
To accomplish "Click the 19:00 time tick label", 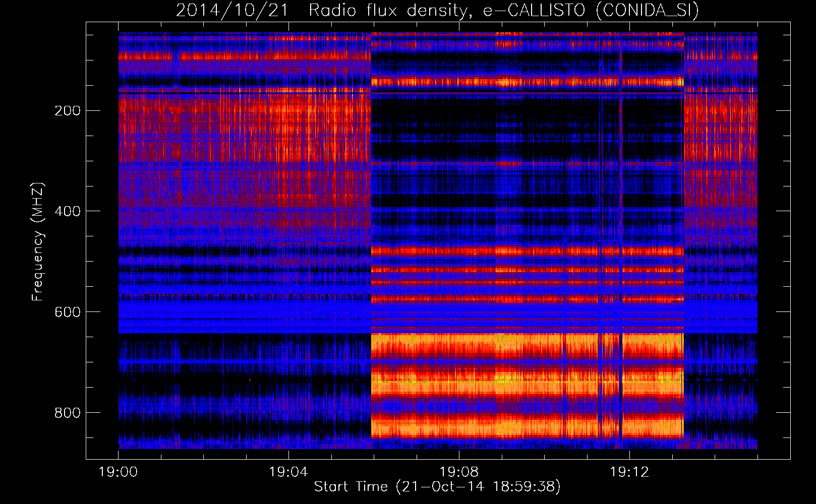I will [x=119, y=472].
